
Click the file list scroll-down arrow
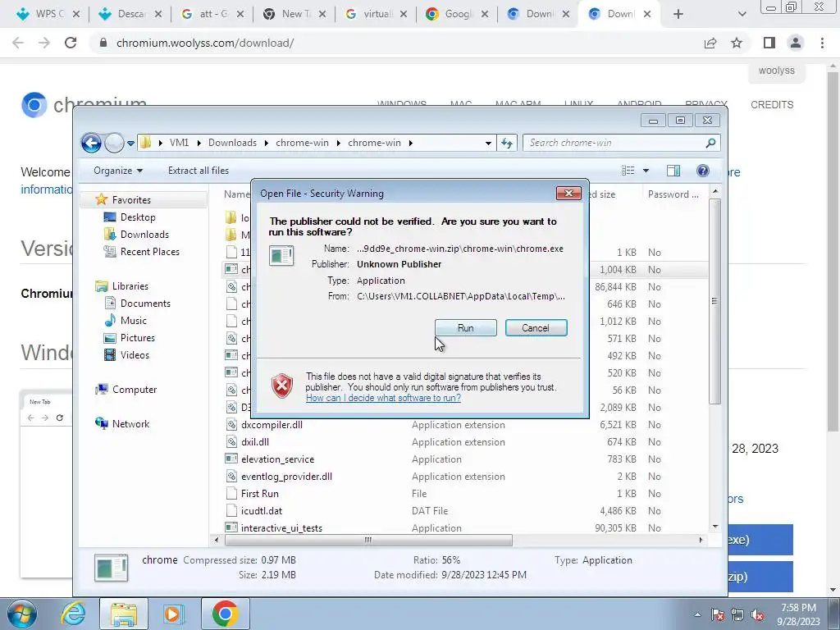coord(714,527)
